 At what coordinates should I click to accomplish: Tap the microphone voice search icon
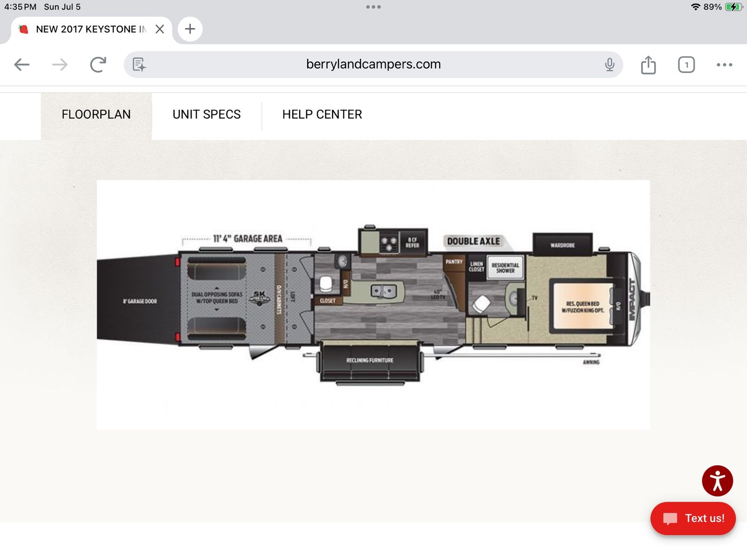(609, 64)
